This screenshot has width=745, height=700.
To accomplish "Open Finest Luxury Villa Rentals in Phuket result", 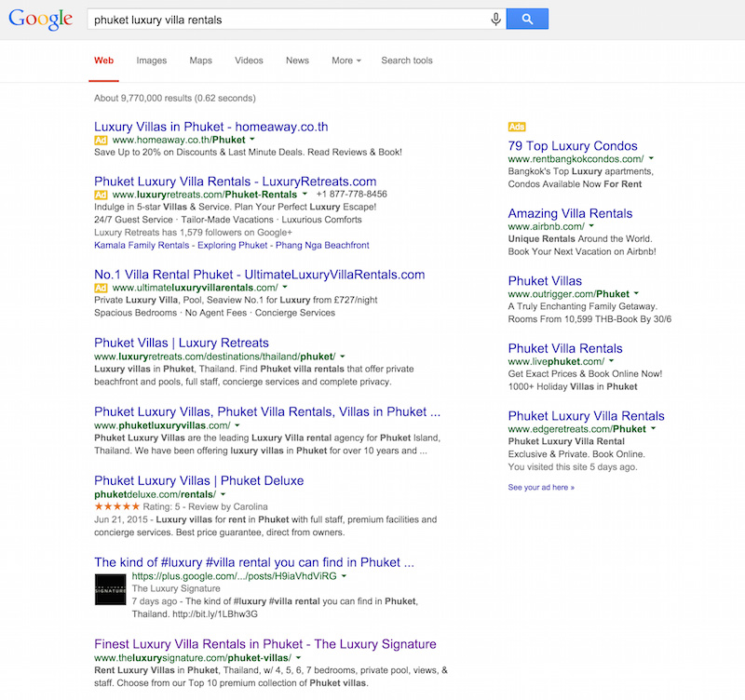I will click(265, 644).
